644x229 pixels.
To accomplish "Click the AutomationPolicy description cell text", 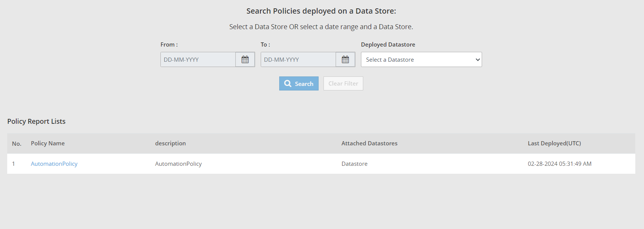I will tap(178, 164).
